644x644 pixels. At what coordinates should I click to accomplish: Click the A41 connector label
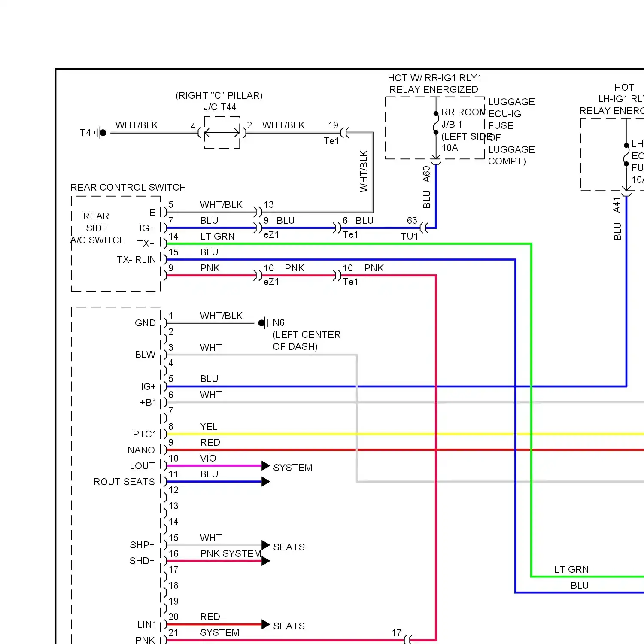click(617, 205)
